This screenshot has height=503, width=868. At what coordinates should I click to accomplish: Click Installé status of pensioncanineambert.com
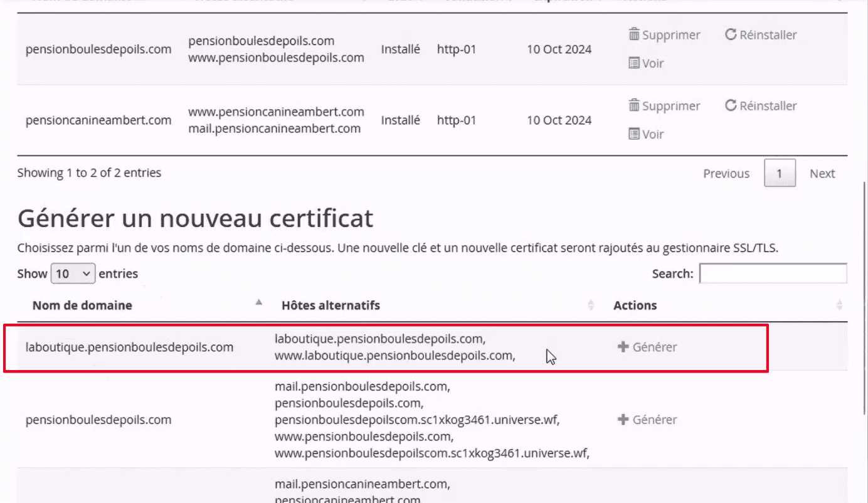[401, 120]
